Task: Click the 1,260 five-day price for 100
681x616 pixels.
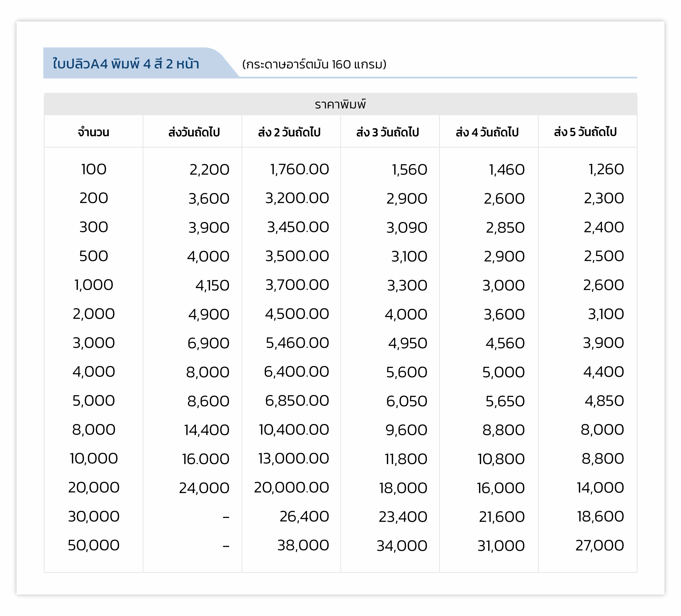Action: pos(606,169)
